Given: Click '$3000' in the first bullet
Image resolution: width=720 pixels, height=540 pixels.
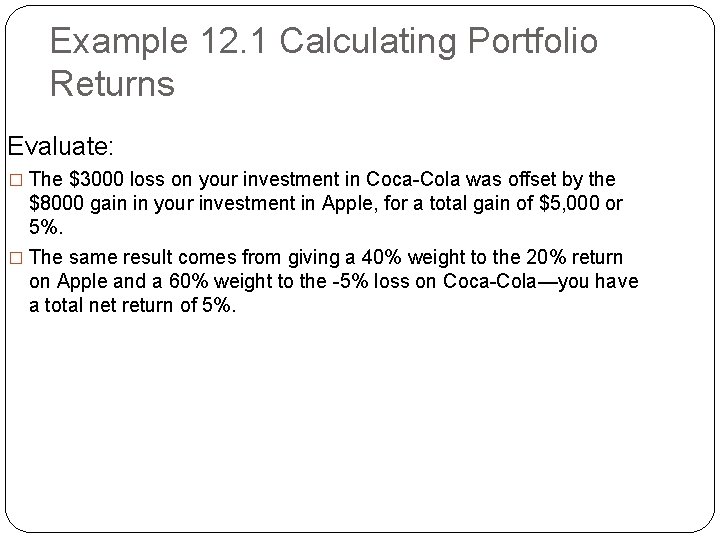Looking at the screenshot, I should coord(96,179).
